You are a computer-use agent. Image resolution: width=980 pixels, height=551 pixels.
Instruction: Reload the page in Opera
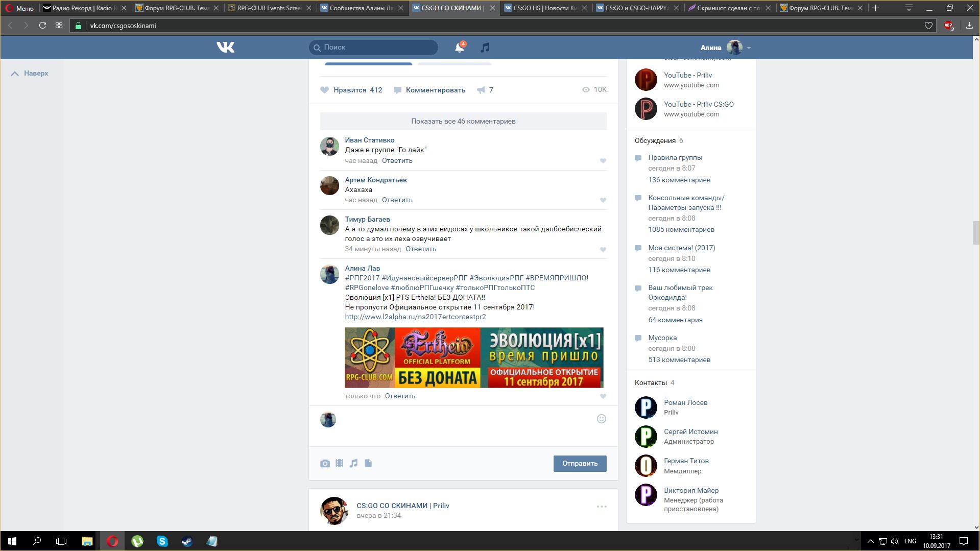tap(42, 26)
